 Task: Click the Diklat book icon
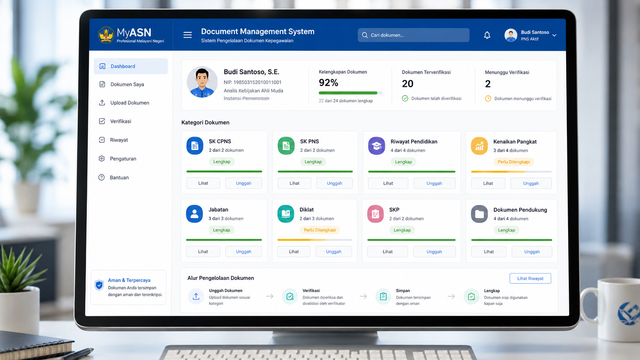coord(286,214)
